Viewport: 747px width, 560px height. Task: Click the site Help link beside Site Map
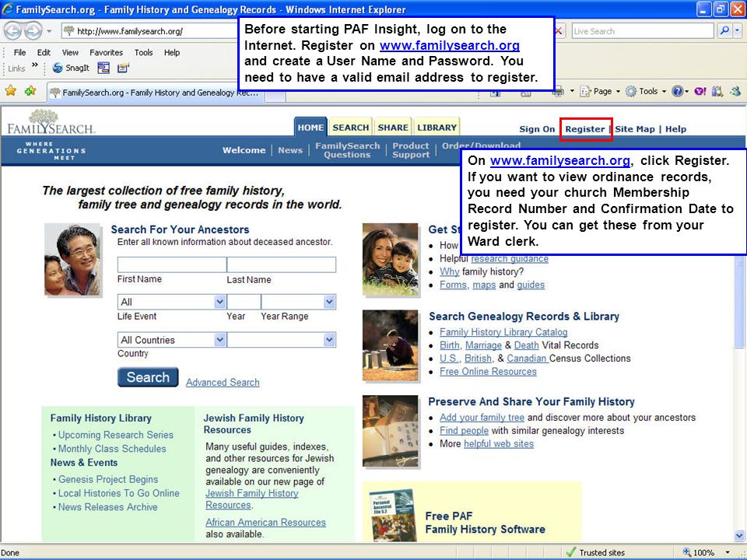tap(675, 129)
